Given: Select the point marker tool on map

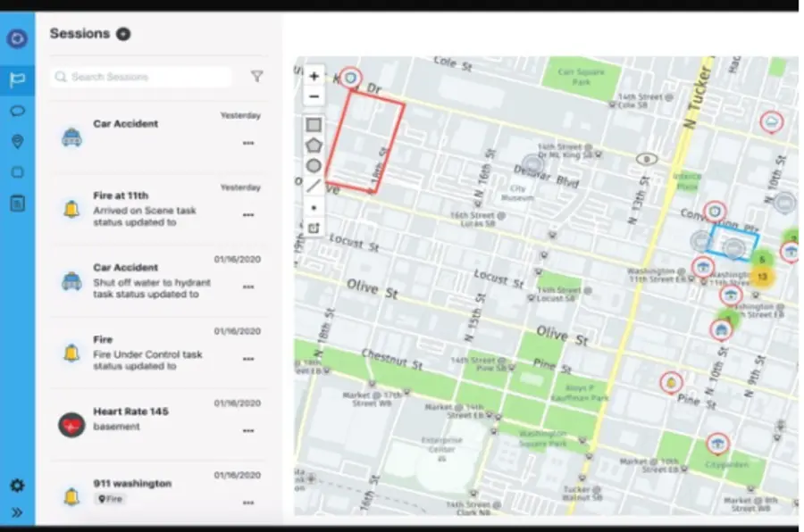Looking at the screenshot, I should coord(314,207).
